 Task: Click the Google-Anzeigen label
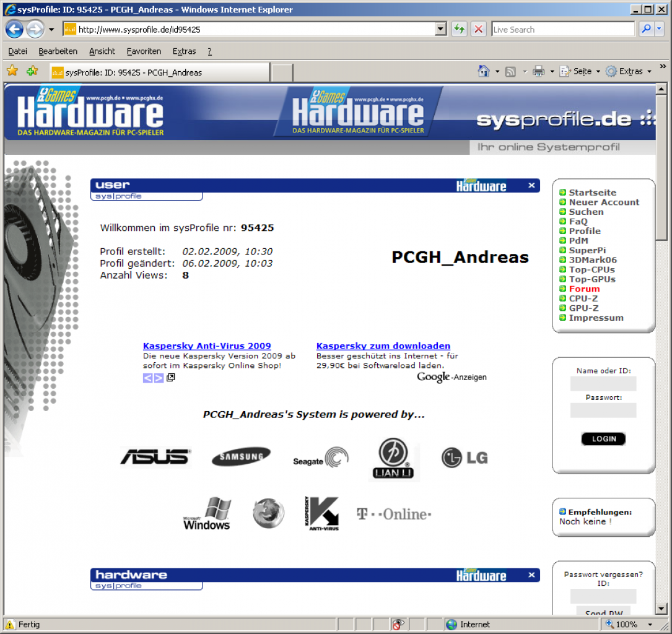point(452,377)
